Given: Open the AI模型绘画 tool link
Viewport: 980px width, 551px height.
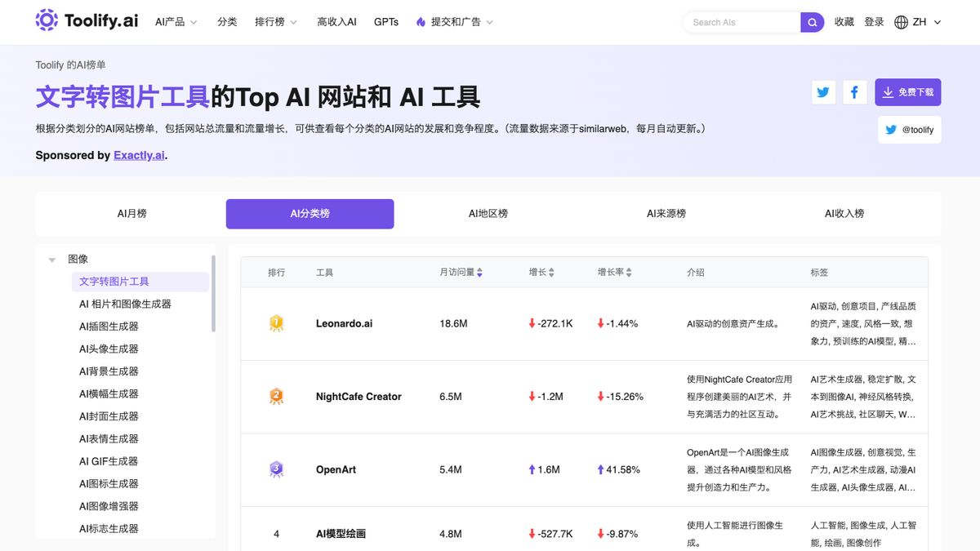Looking at the screenshot, I should 341,534.
